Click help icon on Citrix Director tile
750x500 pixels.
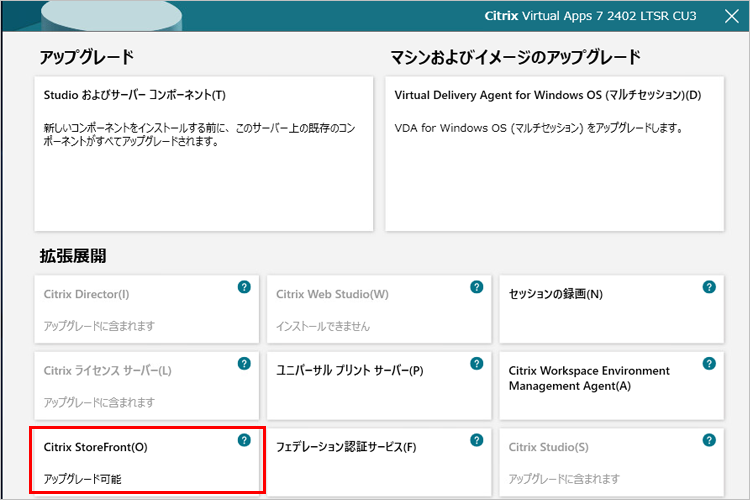[244, 287]
